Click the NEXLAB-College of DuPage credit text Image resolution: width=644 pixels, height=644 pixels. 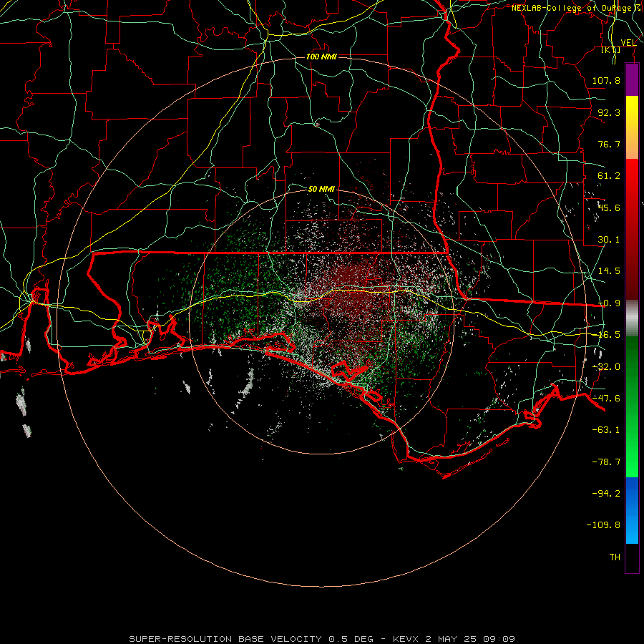point(577,8)
